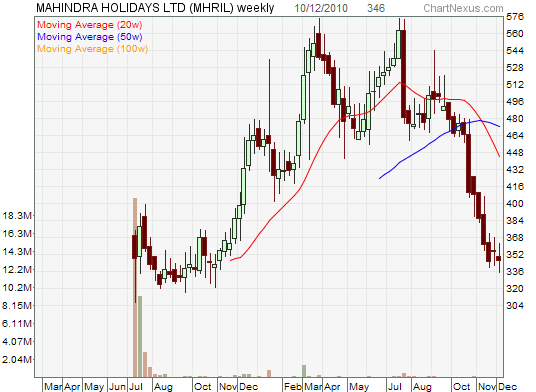Click the Moving Average (100w) legend label
Screen dimensions: 536x392
pos(93,49)
